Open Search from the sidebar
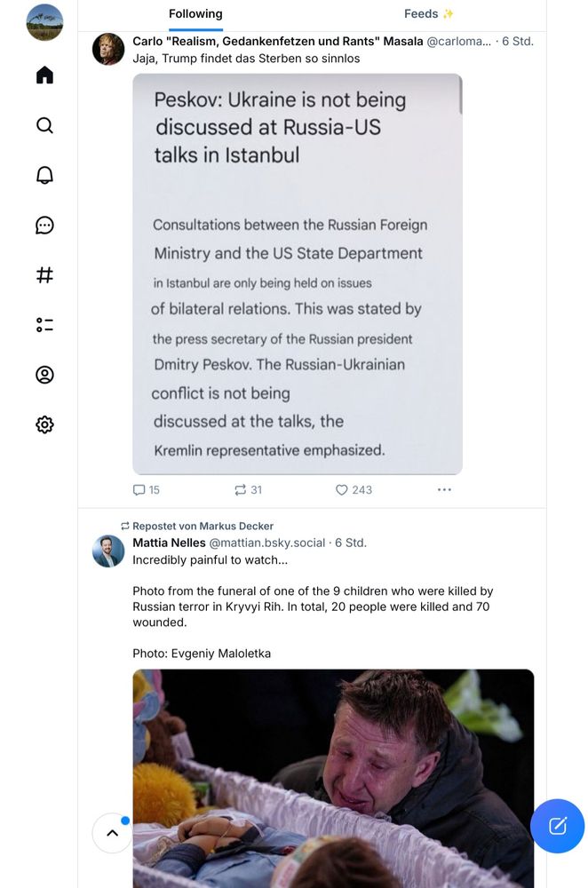This screenshot has height=888, width=588. [44, 125]
